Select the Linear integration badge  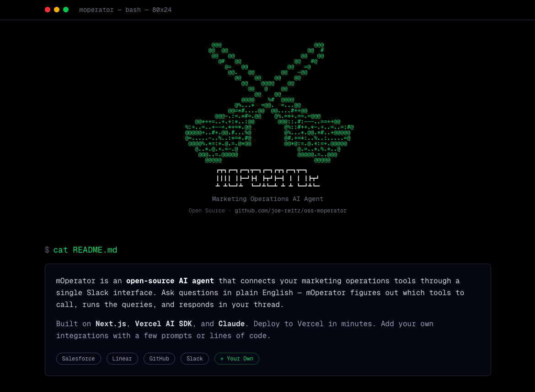click(122, 359)
